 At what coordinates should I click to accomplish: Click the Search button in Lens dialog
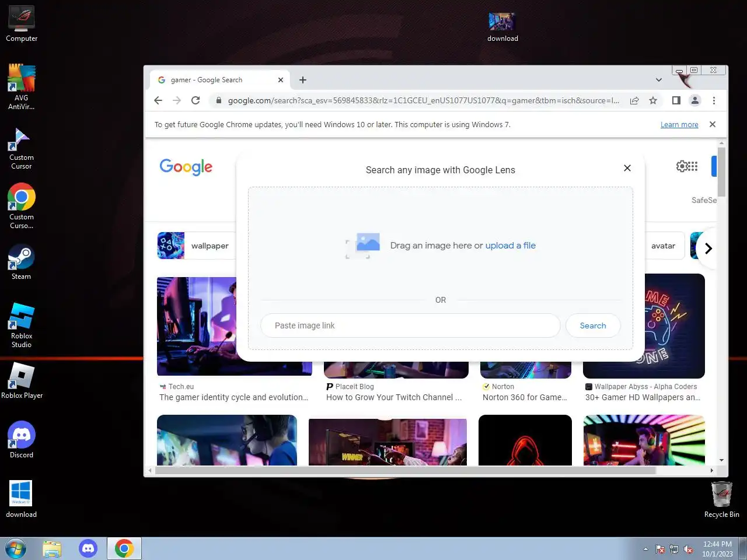[x=593, y=325]
